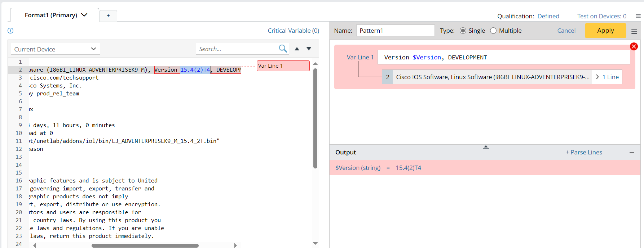
Task: Click the Pattern1 name input field
Action: coord(395,31)
